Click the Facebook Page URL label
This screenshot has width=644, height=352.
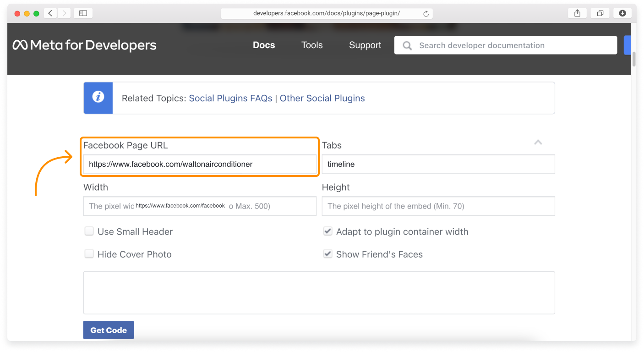(x=126, y=145)
